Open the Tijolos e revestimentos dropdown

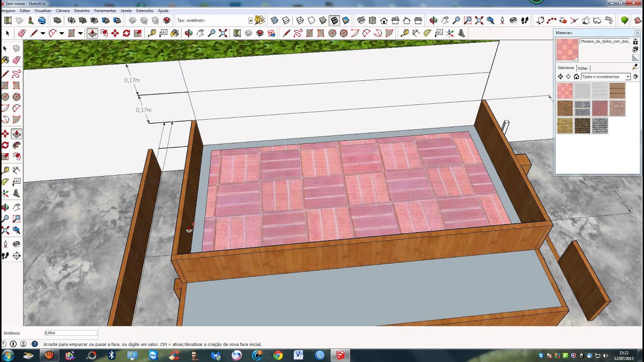(627, 77)
